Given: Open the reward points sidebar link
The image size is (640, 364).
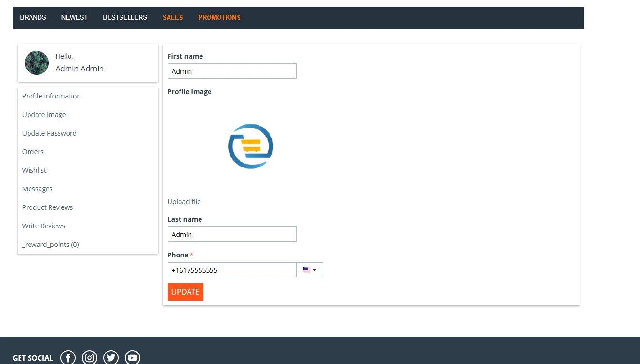Looking at the screenshot, I should pos(50,245).
